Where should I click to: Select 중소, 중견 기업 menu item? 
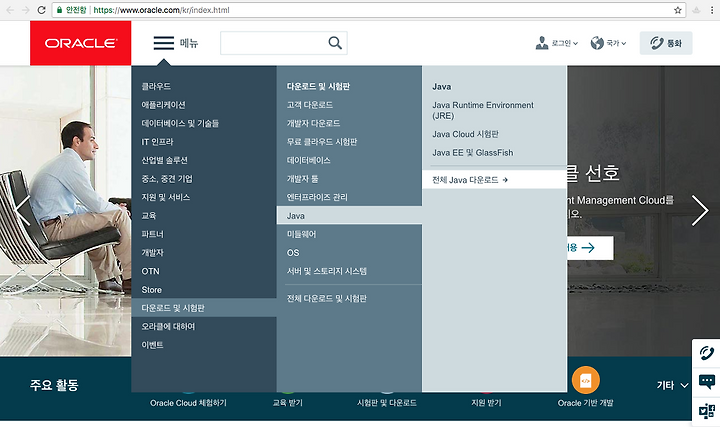167,179
